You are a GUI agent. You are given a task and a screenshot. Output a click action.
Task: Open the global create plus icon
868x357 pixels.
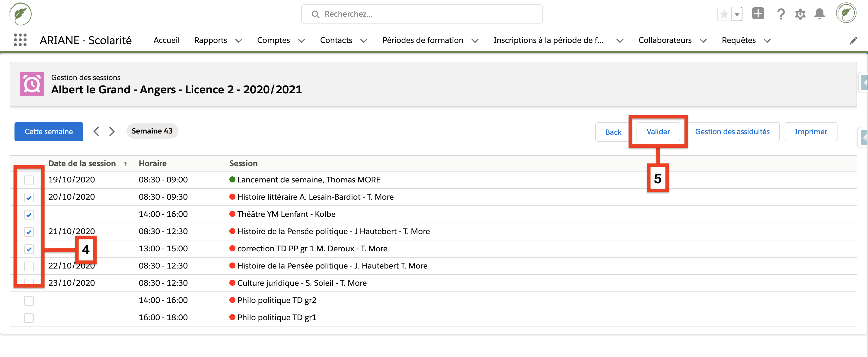click(x=758, y=14)
